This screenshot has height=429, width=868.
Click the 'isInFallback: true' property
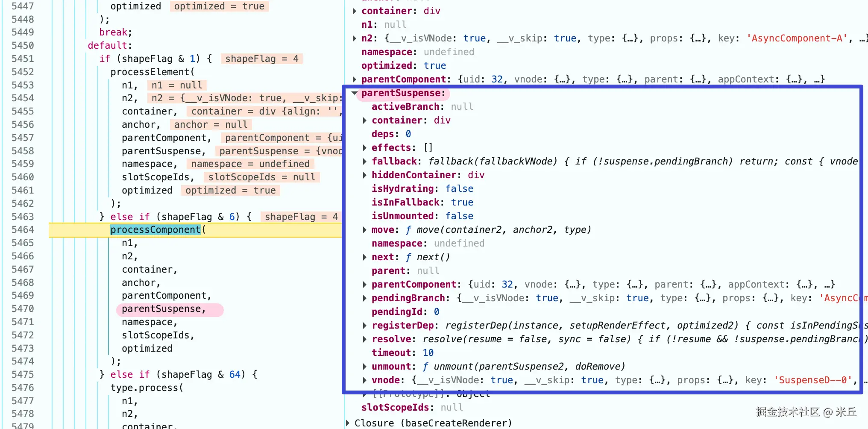[x=422, y=203]
